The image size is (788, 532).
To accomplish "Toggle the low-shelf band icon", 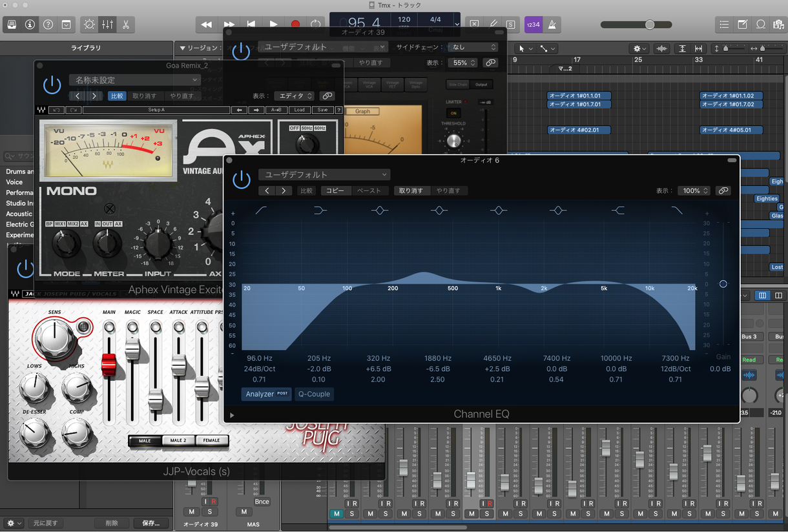I will click(320, 210).
